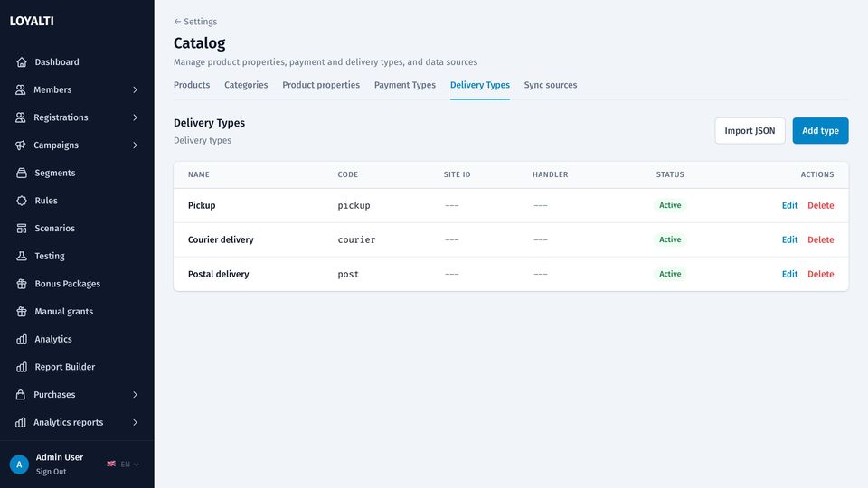
Task: Edit the Postal delivery type
Action: click(789, 274)
